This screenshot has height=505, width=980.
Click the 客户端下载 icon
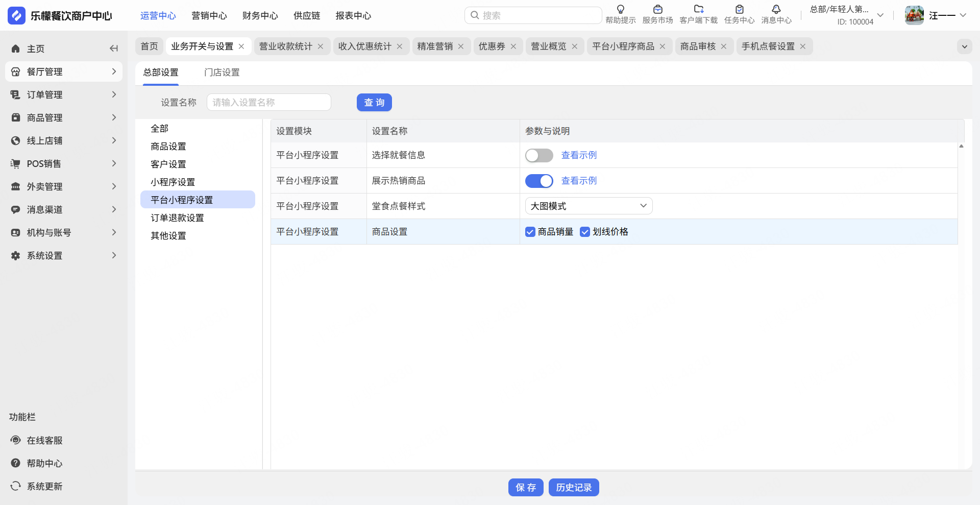(698, 10)
